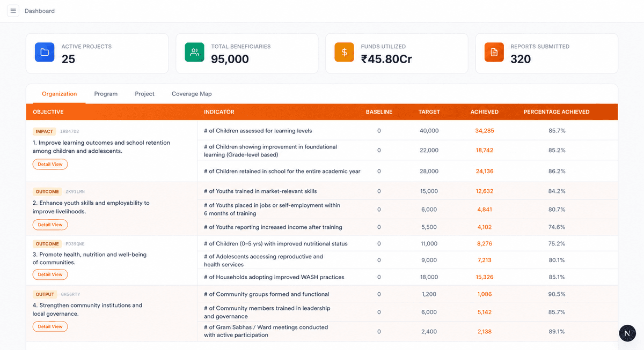Open Detail View for health and nutrition objective

pos(50,274)
